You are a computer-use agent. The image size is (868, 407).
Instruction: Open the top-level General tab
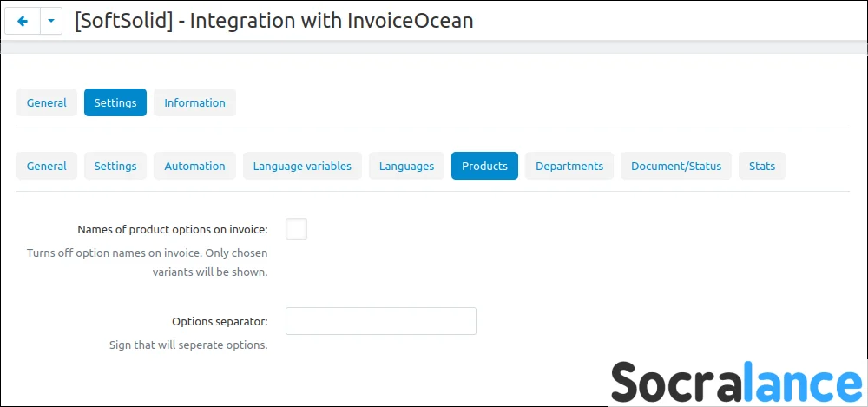tap(47, 102)
